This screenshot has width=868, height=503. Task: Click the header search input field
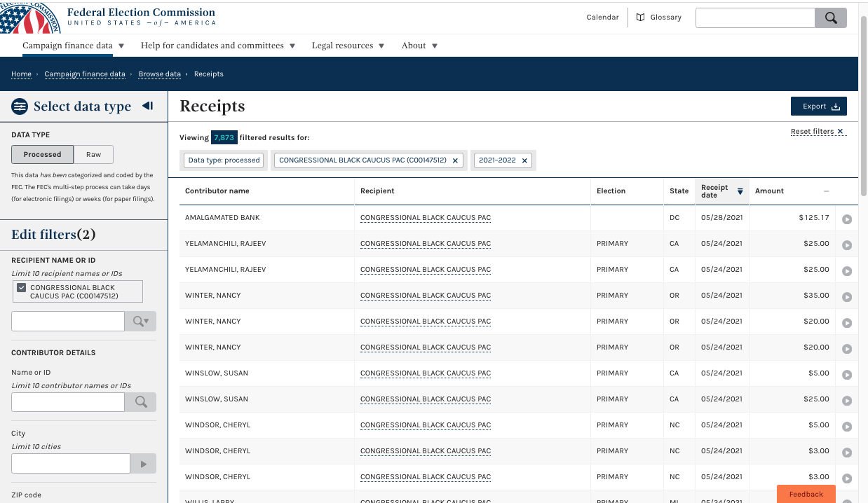tap(755, 18)
